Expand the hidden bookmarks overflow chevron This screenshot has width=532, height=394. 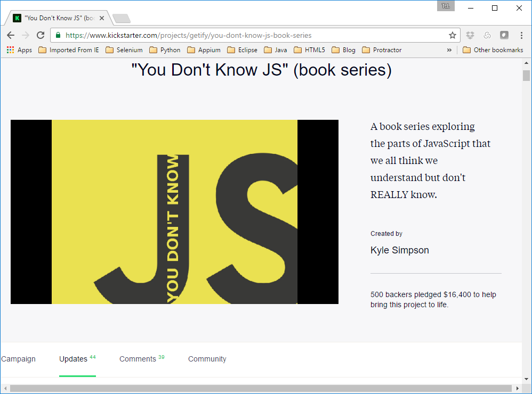pos(449,50)
